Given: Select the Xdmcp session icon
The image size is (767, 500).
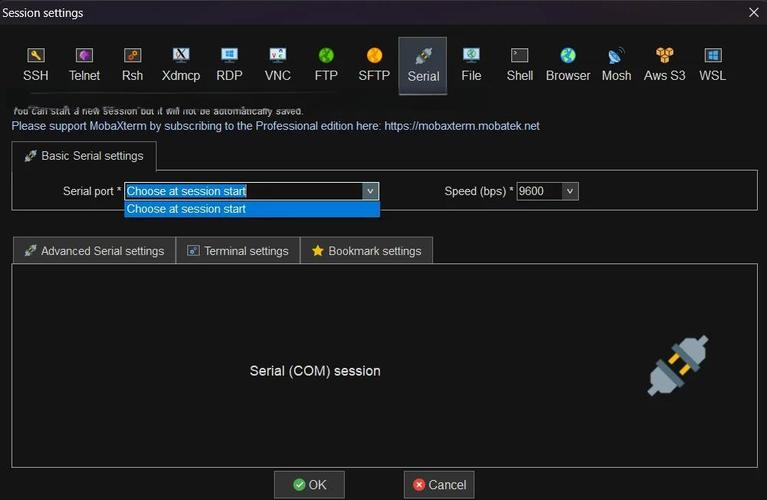Looking at the screenshot, I should 181,65.
